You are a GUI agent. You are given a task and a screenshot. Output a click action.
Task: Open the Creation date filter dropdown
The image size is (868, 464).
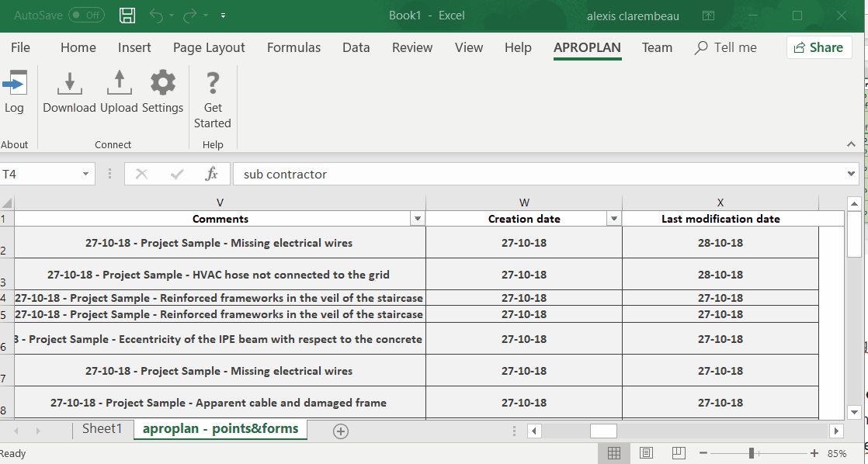614,219
